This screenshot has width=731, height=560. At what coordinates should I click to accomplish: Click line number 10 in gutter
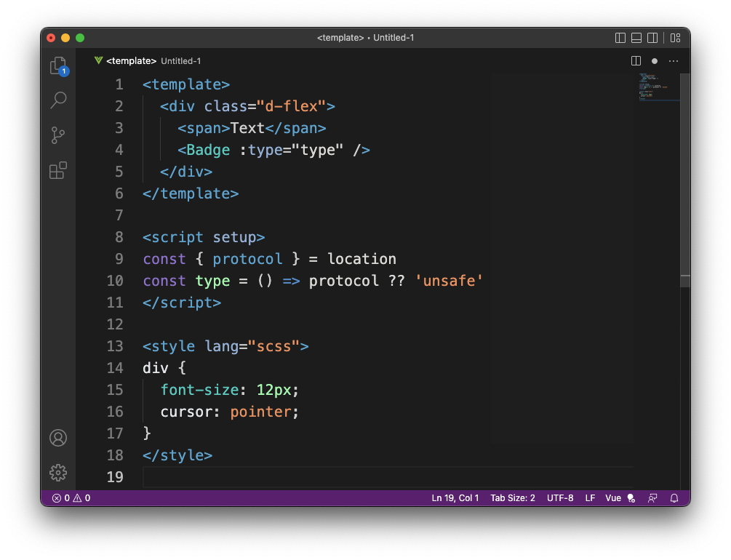pyautogui.click(x=115, y=281)
